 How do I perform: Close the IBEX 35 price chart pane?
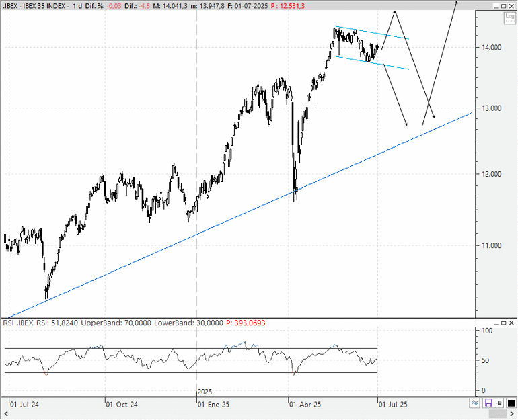click(x=511, y=6)
